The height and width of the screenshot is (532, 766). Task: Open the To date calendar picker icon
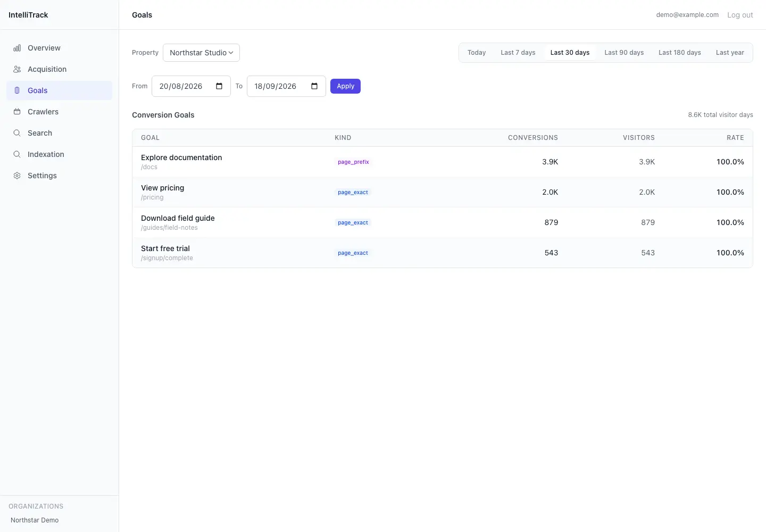pos(314,86)
